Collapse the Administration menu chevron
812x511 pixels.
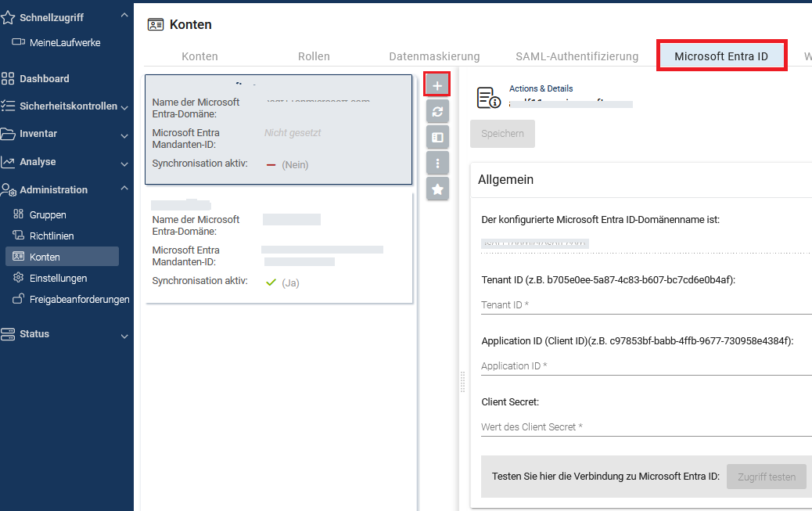(x=124, y=188)
